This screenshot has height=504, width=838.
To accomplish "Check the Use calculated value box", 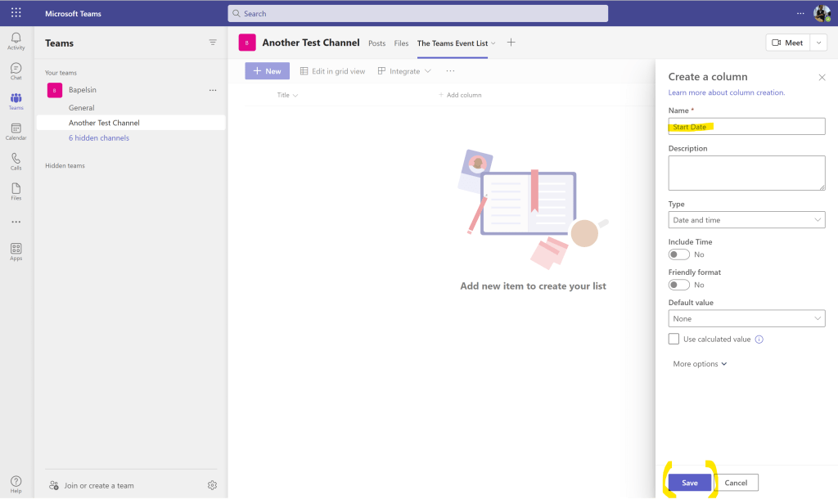I will (674, 339).
